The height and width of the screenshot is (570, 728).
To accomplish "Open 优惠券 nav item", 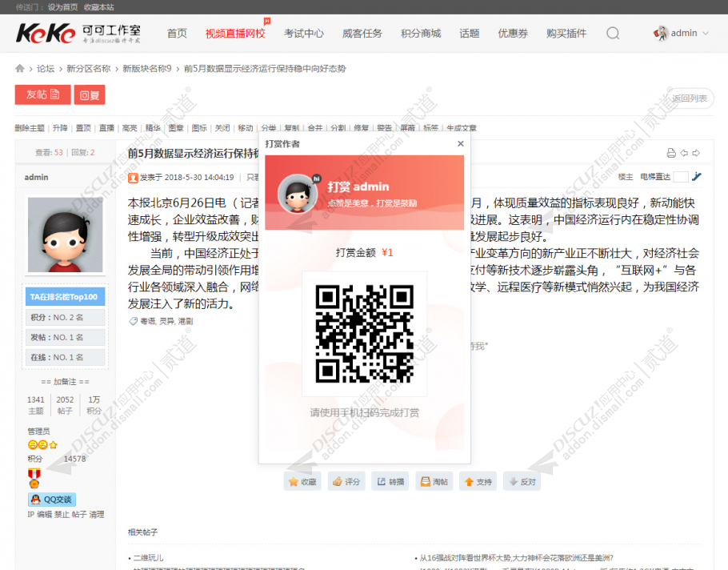I will click(x=513, y=34).
